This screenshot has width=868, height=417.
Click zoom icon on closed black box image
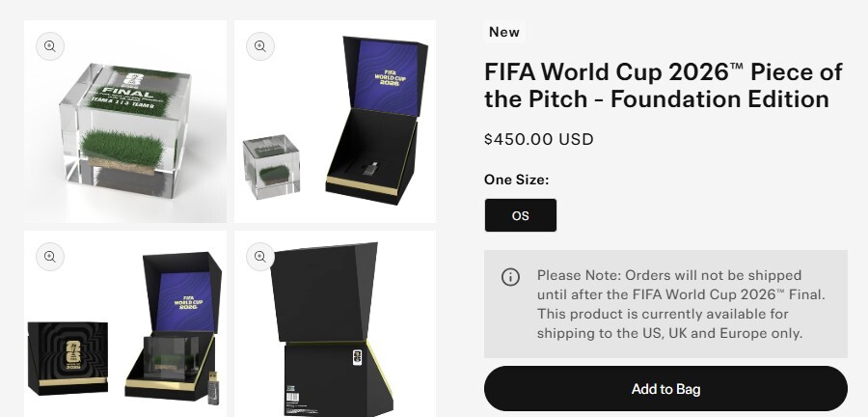coord(260,257)
